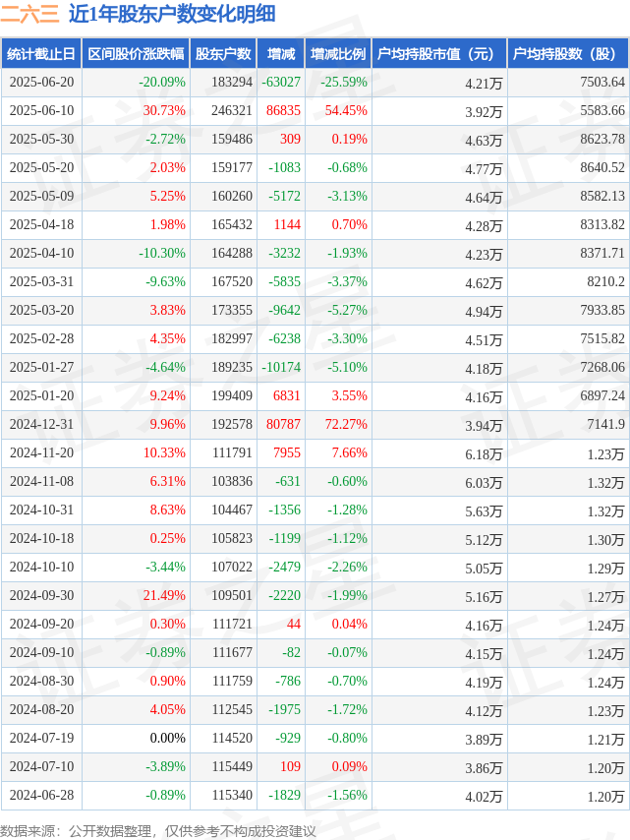Click the 30.73% price change value
This screenshot has width=630, height=840.
[x=164, y=110]
